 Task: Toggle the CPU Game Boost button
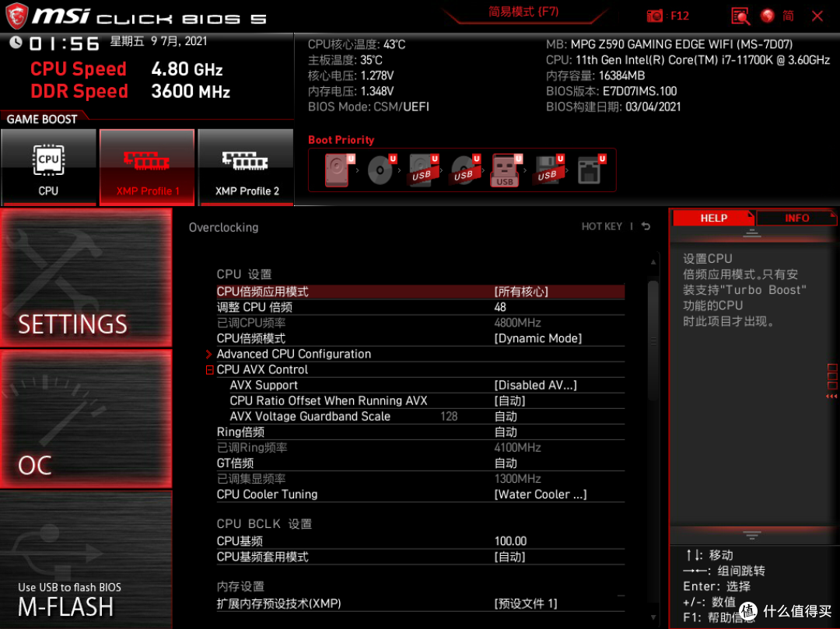coord(48,166)
